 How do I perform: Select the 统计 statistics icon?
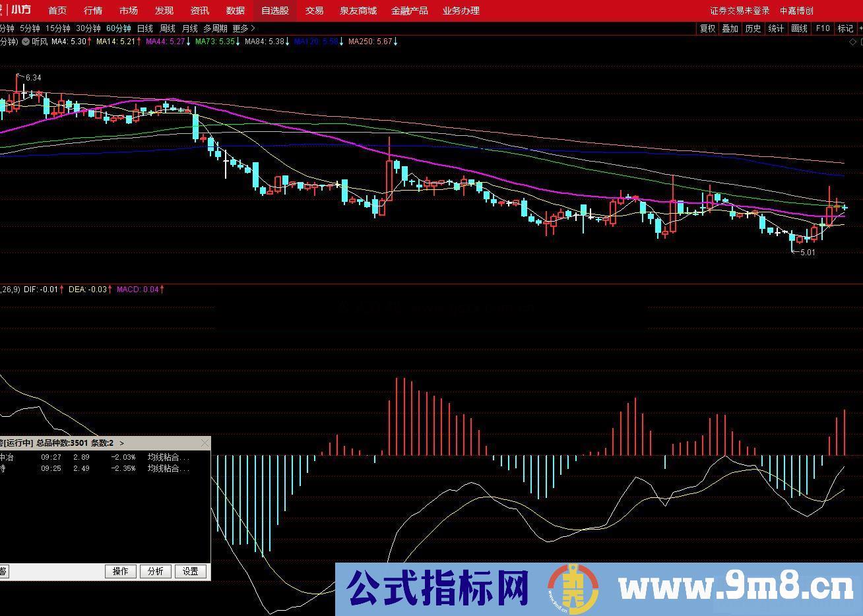coord(775,28)
